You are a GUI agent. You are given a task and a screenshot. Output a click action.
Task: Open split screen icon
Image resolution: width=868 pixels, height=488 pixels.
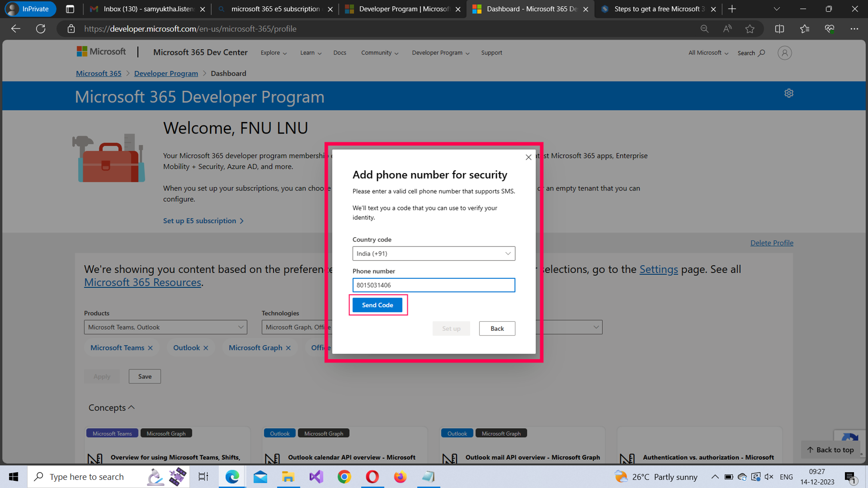(x=779, y=29)
